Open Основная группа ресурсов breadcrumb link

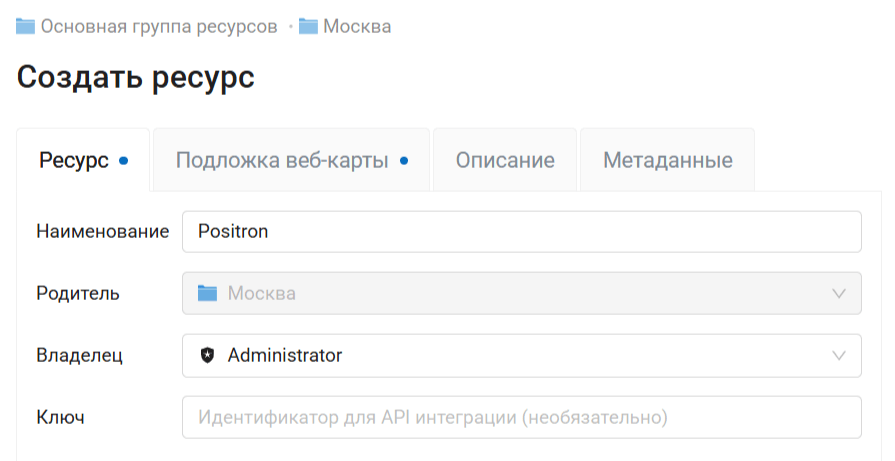click(159, 26)
